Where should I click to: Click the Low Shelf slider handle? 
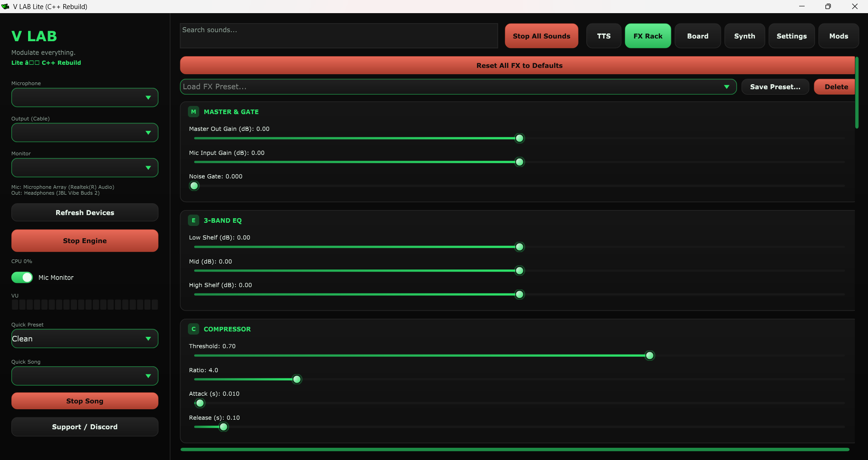coord(520,247)
